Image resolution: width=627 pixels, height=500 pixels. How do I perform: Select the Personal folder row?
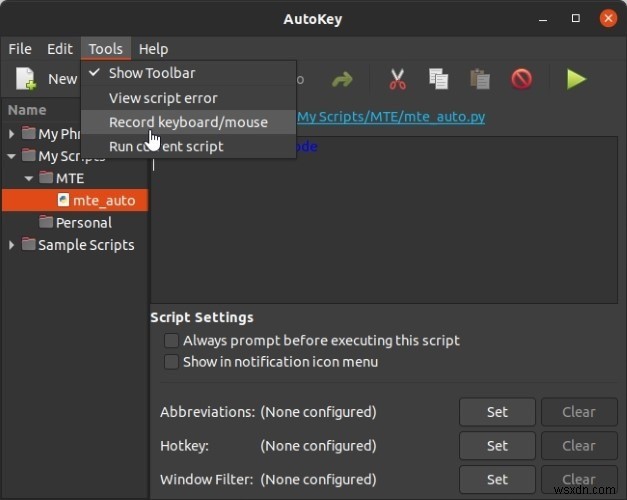point(75,222)
